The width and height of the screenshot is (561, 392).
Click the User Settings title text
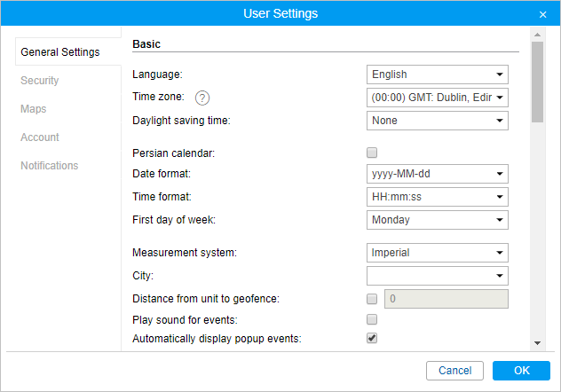point(280,13)
